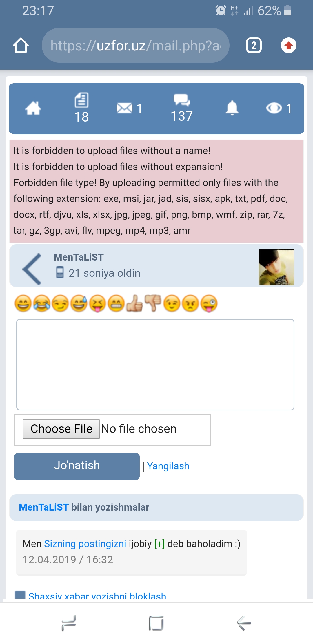This screenshot has width=313, height=644.
Task: Open the news feed icon showing 18
Action: (81, 108)
